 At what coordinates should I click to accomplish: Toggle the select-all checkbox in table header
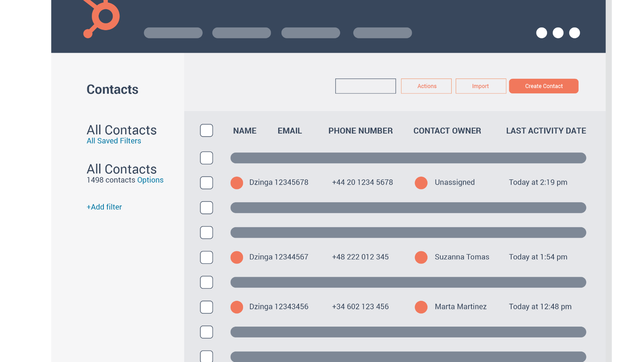tap(206, 130)
